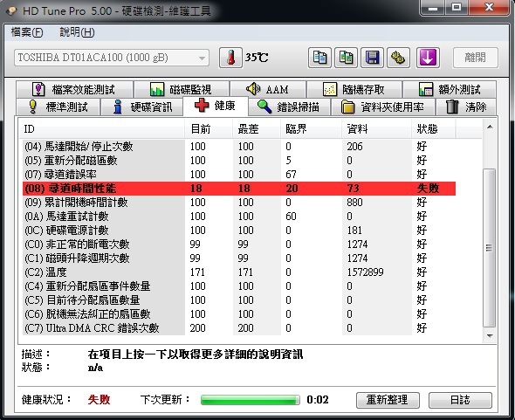
Task: Open the 檔案(F) menu
Action: [x=27, y=32]
